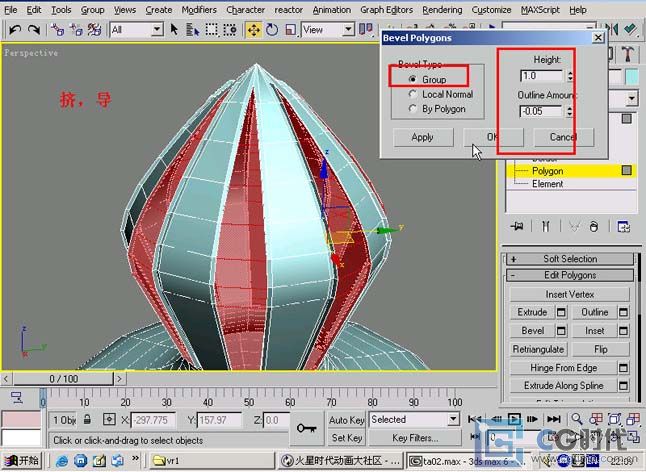646x472 pixels.
Task: Open the View coordinate system dropdown
Action: pos(348,30)
